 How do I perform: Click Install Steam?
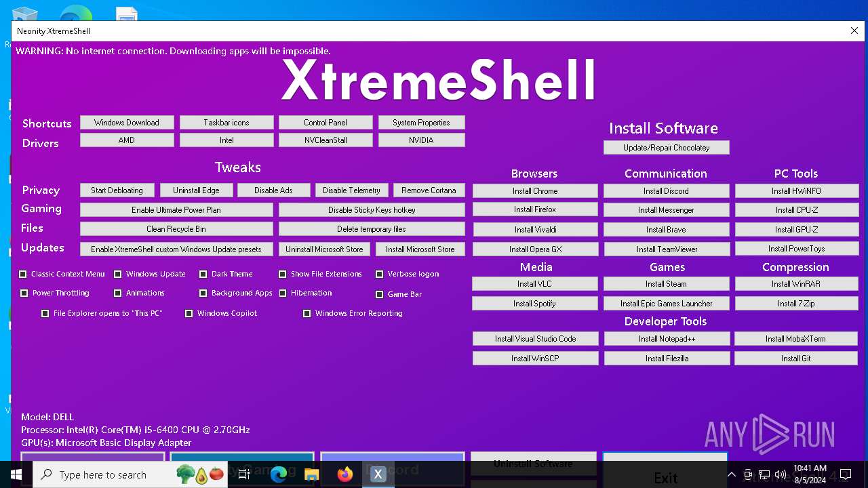pyautogui.click(x=666, y=284)
